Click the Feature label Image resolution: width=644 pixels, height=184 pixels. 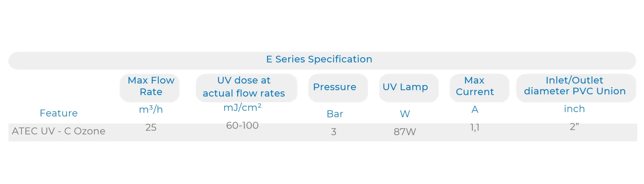click(59, 113)
